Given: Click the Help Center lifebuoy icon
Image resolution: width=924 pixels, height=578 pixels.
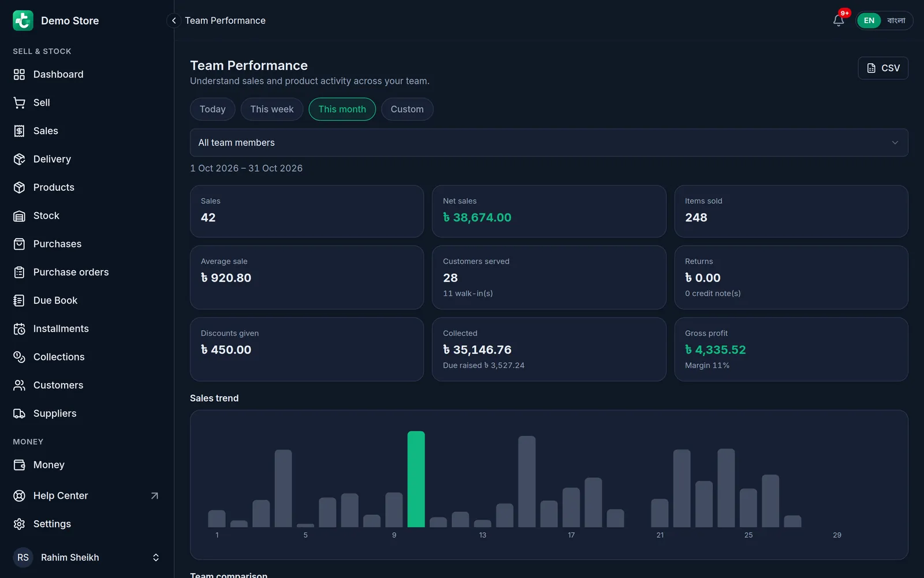Looking at the screenshot, I should (19, 496).
